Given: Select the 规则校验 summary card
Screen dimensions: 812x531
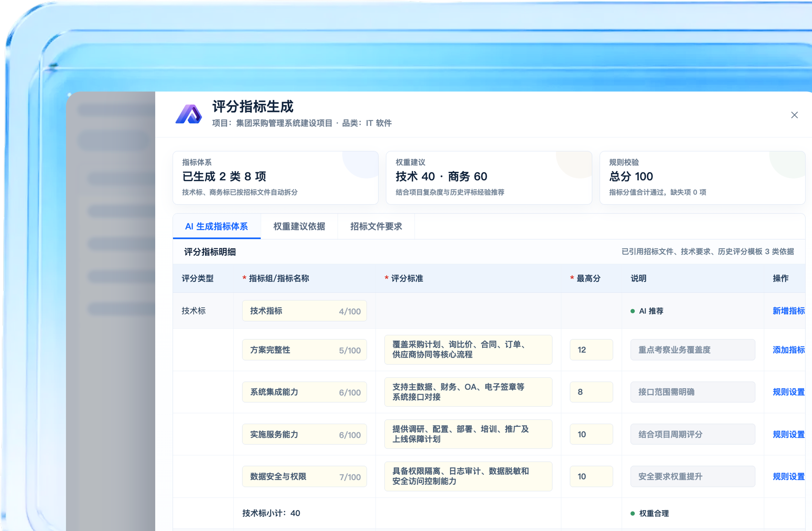Looking at the screenshot, I should coord(702,178).
